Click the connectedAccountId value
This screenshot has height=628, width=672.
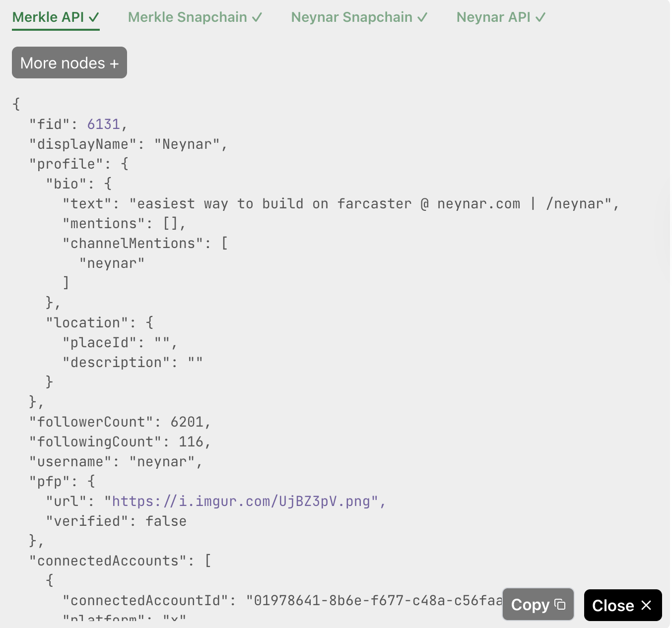(x=374, y=601)
